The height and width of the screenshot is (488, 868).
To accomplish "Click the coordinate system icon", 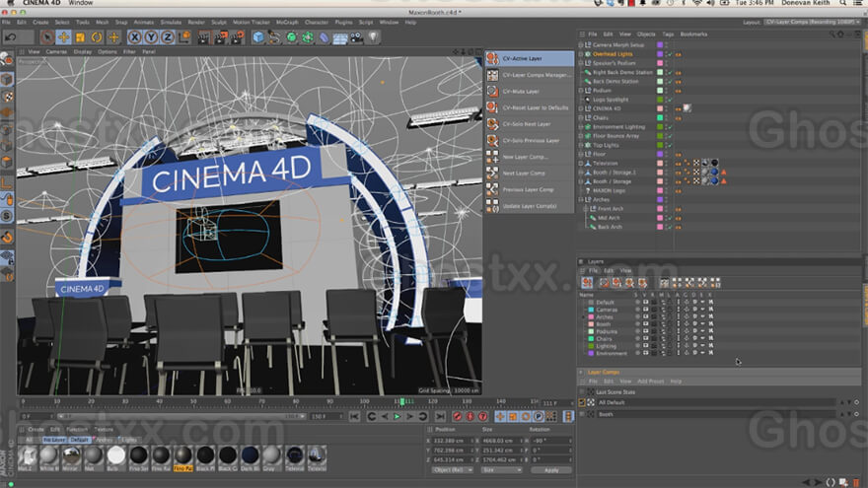I will click(x=184, y=37).
